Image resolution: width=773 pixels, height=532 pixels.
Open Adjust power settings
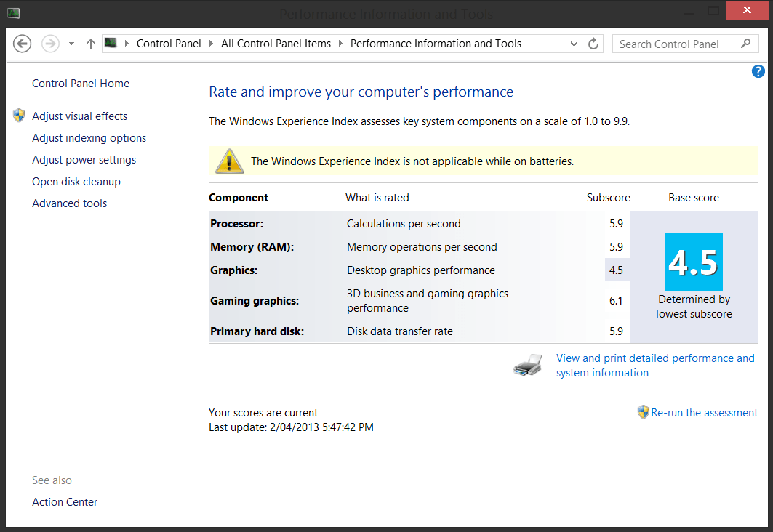84,160
